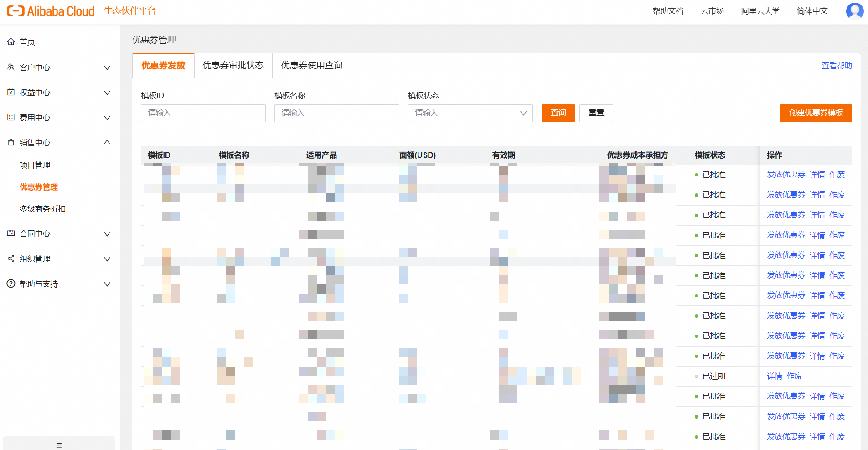Expand the 合同中心 chevron

[107, 234]
